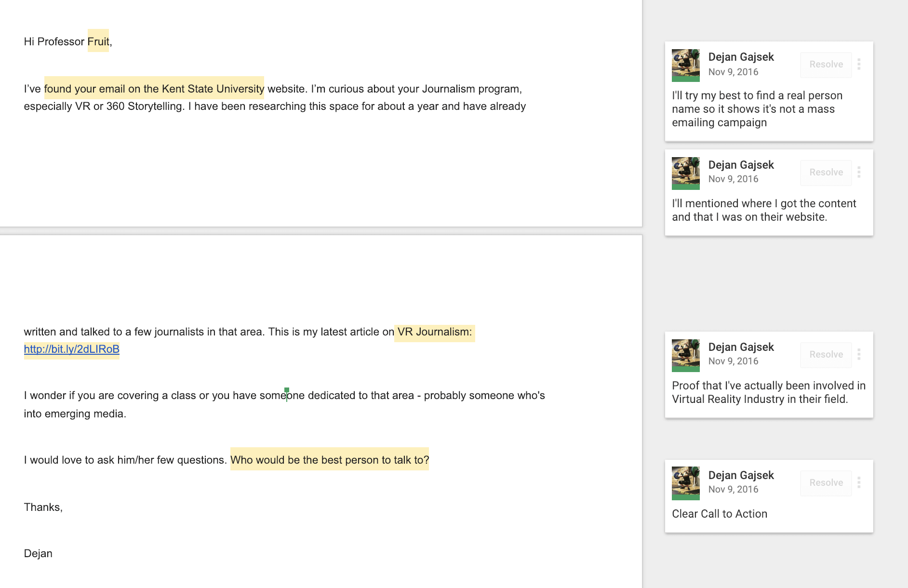Click the avatar on the 'Proof that I've' comment
The image size is (908, 588).
686,356
